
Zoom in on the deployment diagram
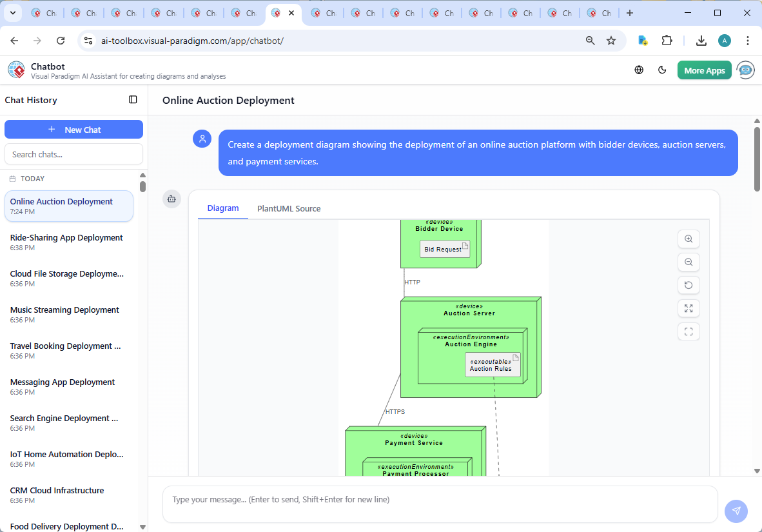pos(689,239)
